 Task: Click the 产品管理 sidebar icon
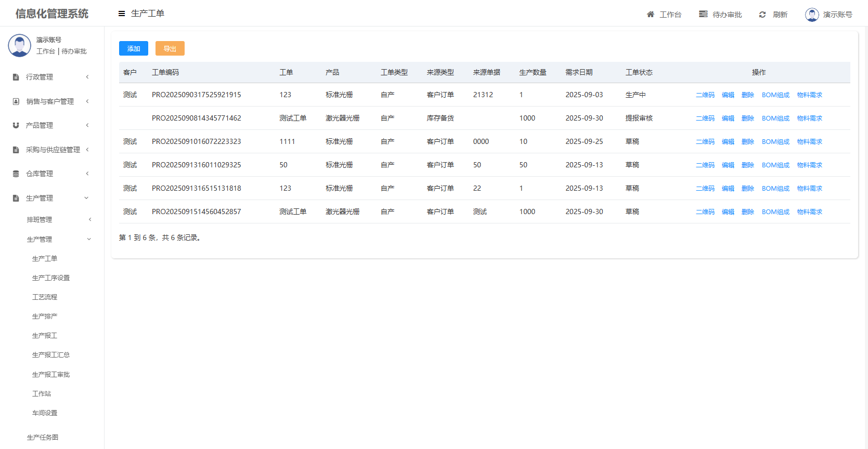tap(16, 126)
